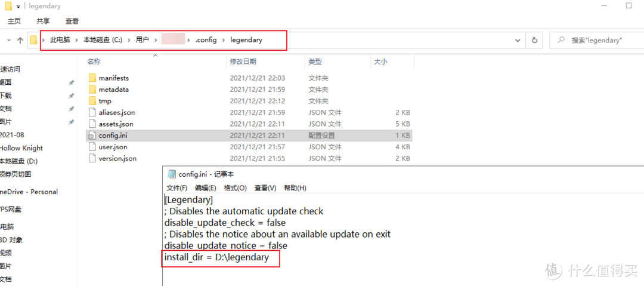Navigate to 本地磁盘 (C:) in address path
Screen dimensions: 644x286
tap(103, 40)
